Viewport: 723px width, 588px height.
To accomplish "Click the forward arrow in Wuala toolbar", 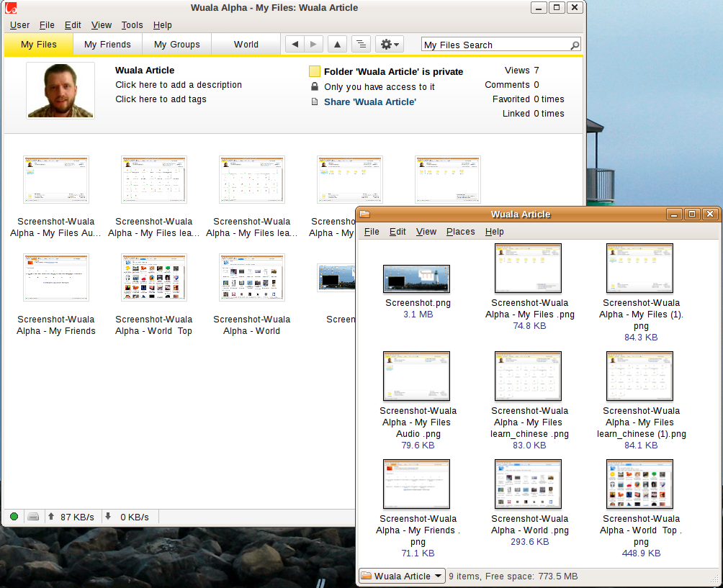I will click(x=313, y=44).
